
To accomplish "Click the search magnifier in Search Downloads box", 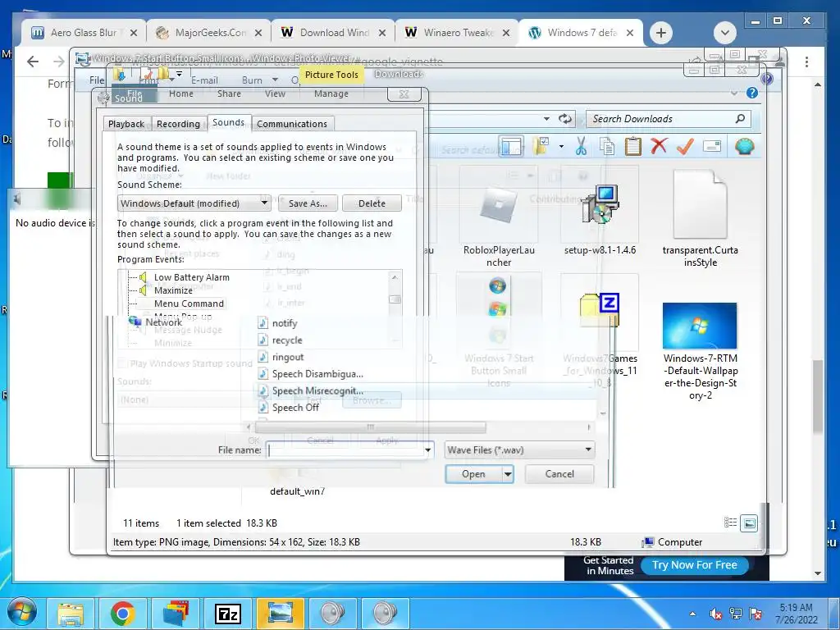I will coord(740,118).
